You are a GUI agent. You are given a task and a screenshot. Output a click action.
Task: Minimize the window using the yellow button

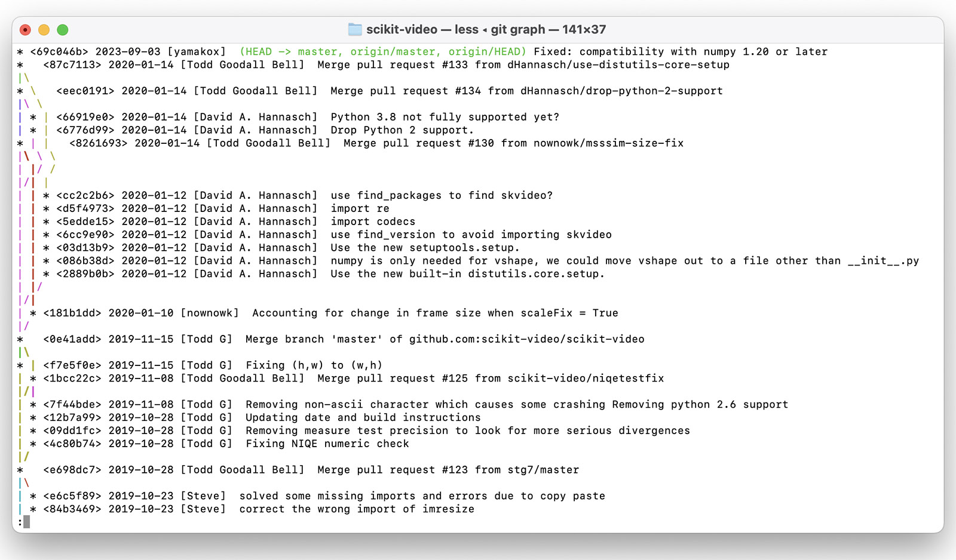pyautogui.click(x=44, y=30)
